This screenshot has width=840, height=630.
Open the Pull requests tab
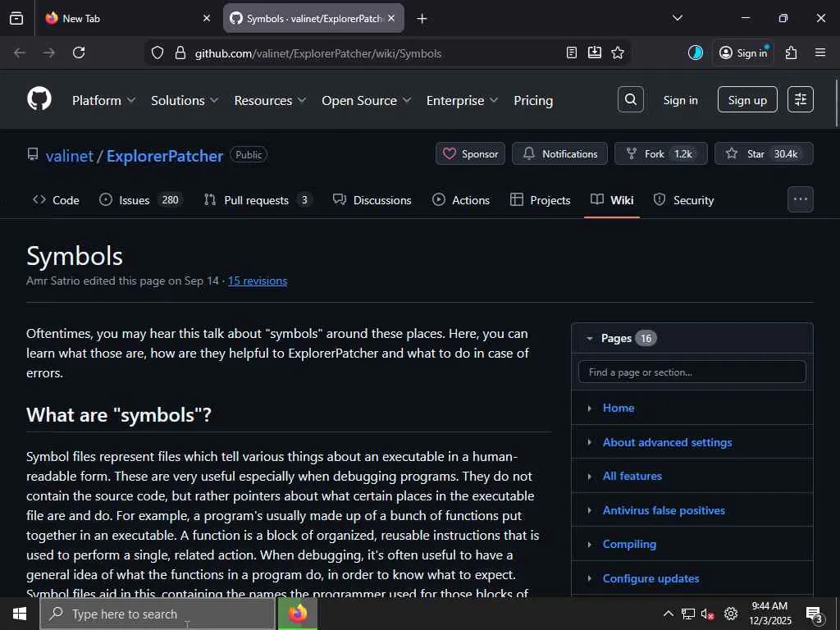pos(258,200)
